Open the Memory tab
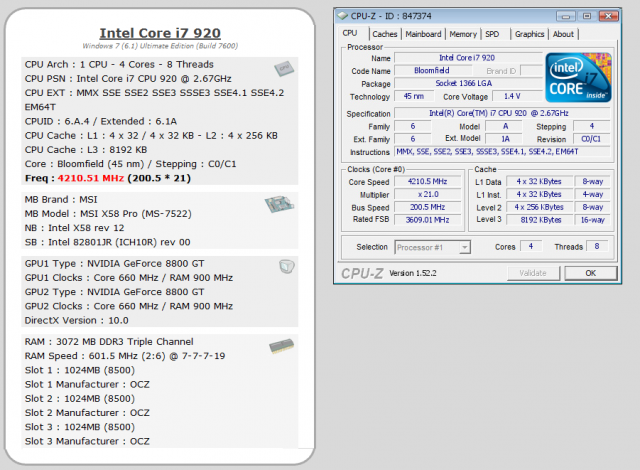640x470 pixels. coord(463,34)
